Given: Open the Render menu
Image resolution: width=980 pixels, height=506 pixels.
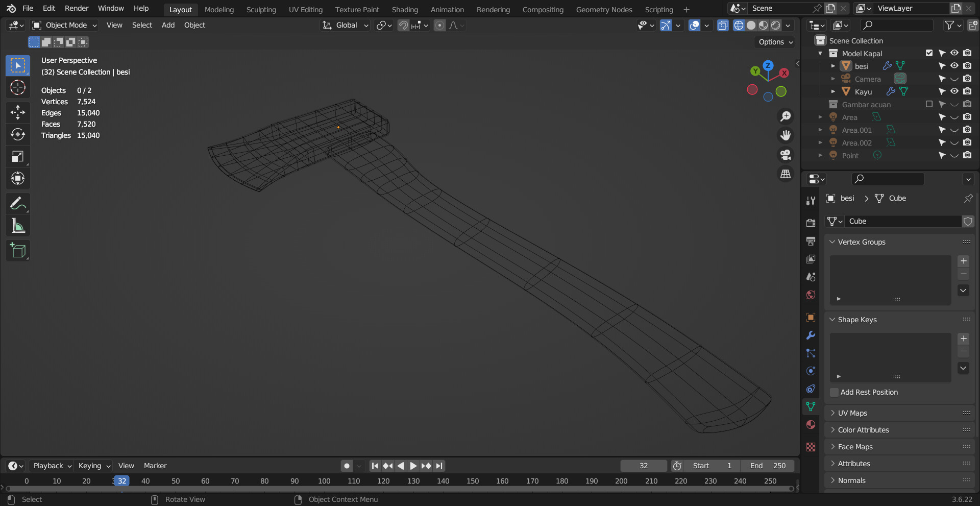Looking at the screenshot, I should point(77,8).
